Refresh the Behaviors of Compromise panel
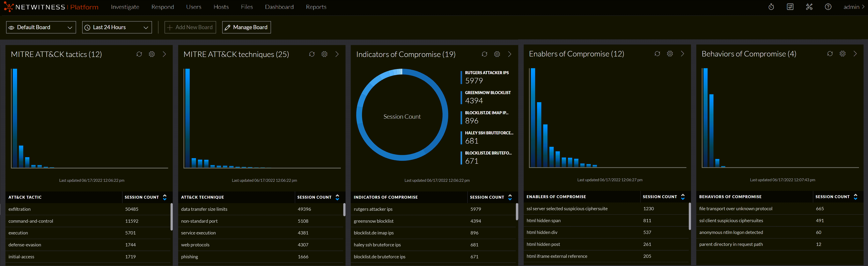Viewport: 868px width, 266px height. (x=830, y=54)
